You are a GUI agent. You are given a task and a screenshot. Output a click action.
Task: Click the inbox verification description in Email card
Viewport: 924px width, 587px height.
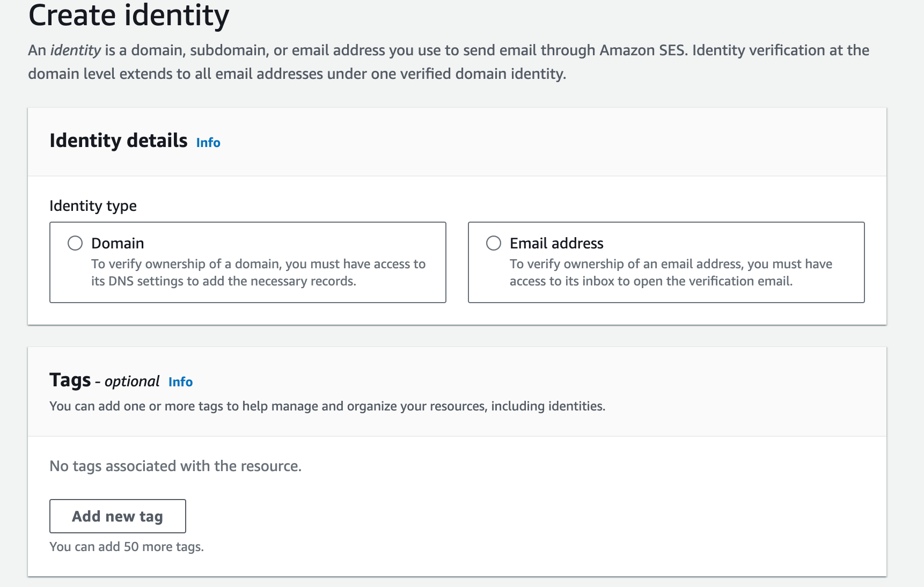click(x=671, y=273)
